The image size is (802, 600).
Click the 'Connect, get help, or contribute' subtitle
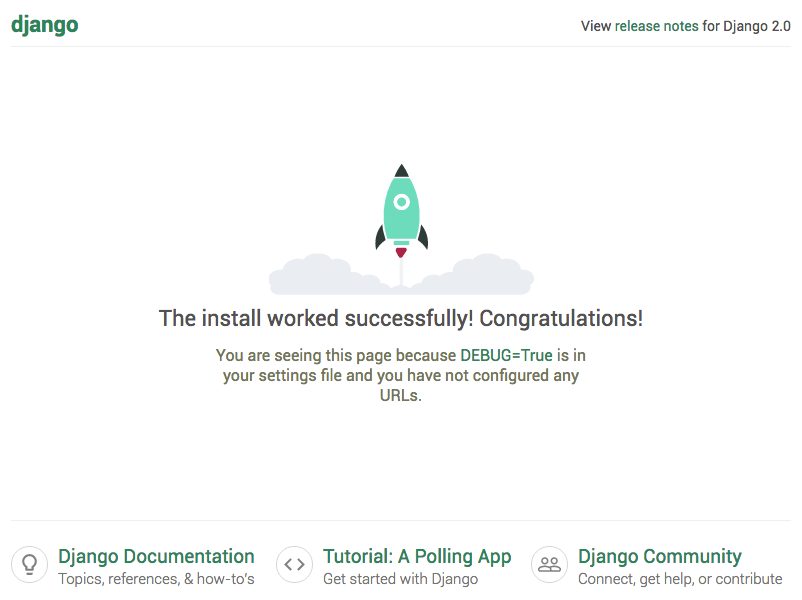(680, 578)
